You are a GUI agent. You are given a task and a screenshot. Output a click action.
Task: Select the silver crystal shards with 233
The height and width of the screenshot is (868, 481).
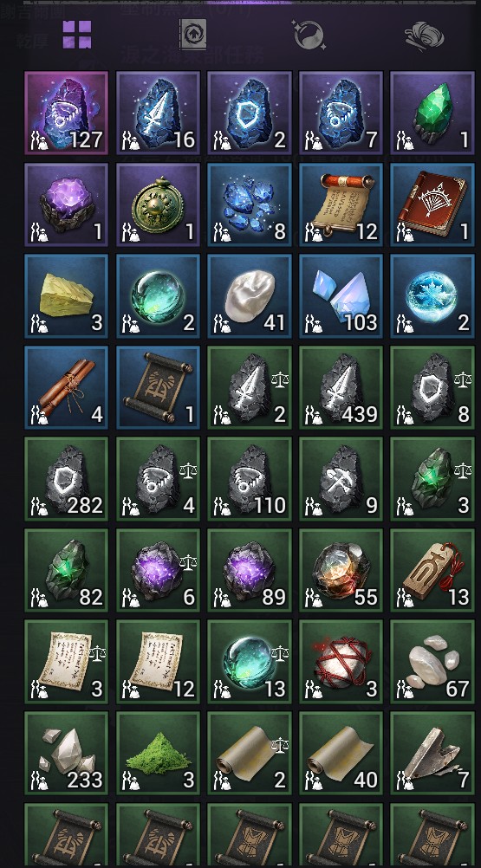coord(67,754)
